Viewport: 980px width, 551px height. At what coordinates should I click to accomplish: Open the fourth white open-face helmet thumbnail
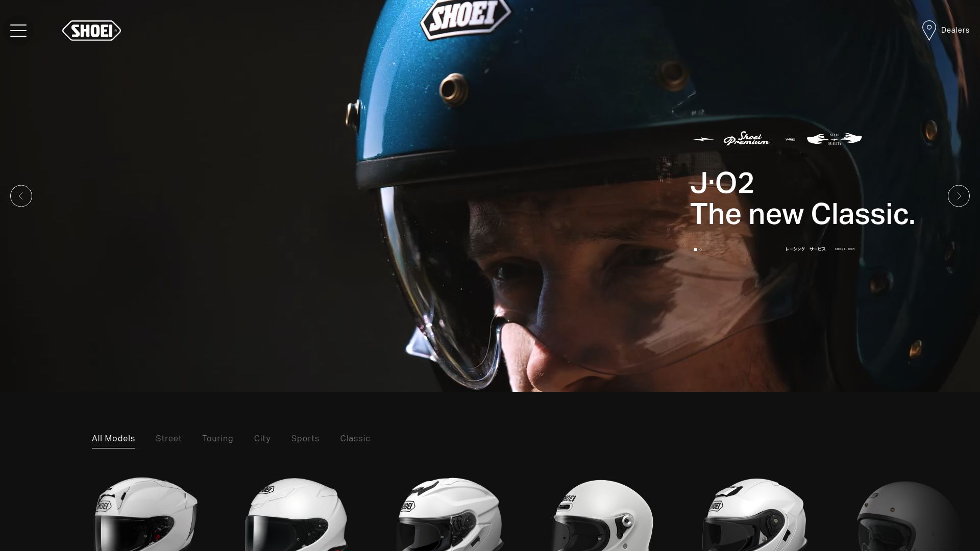tap(602, 514)
